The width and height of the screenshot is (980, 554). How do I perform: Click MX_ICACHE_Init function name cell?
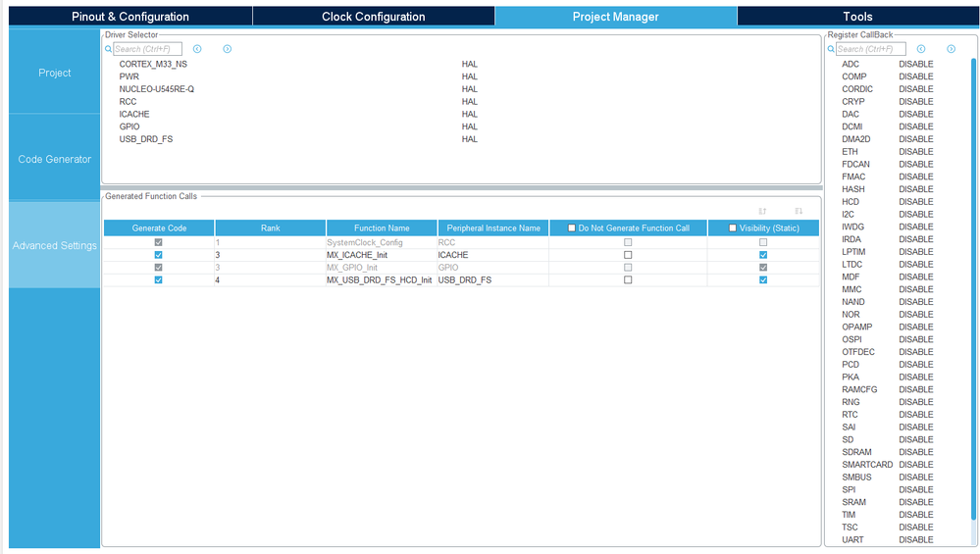[382, 255]
